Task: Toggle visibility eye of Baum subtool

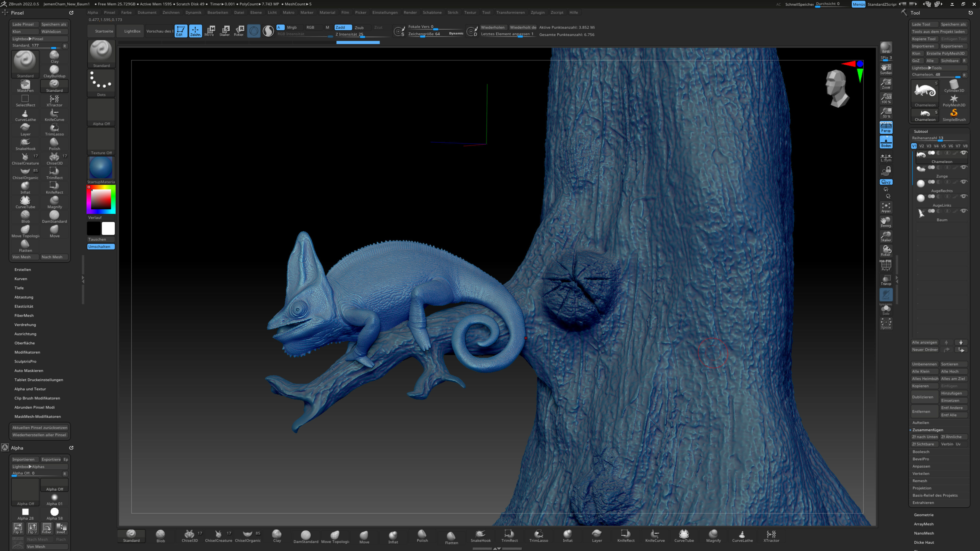Action: coord(964,211)
